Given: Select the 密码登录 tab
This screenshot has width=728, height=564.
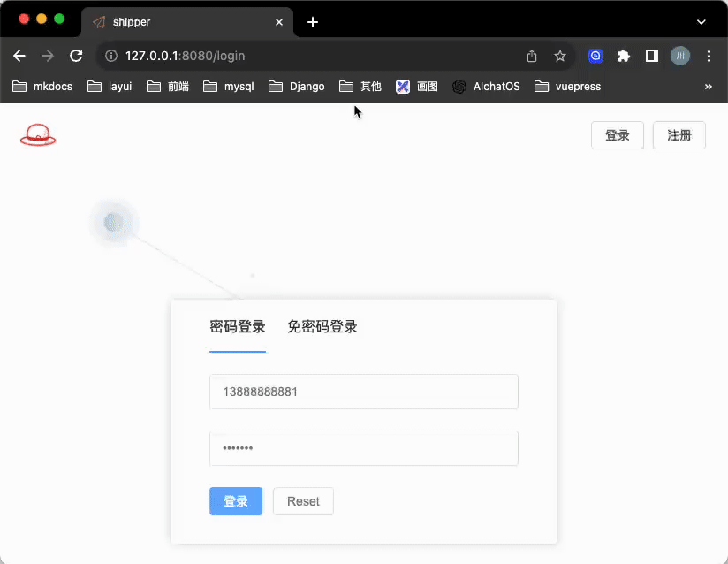Looking at the screenshot, I should [238, 327].
